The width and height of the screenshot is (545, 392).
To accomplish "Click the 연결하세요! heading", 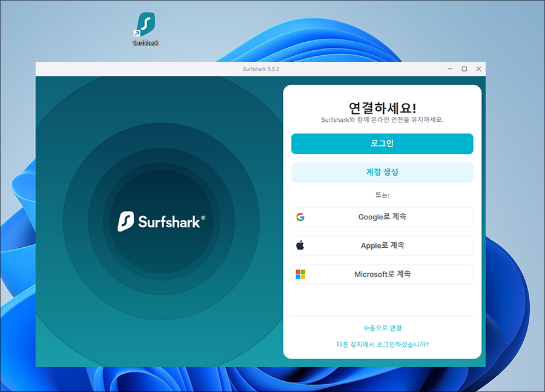I will click(382, 108).
